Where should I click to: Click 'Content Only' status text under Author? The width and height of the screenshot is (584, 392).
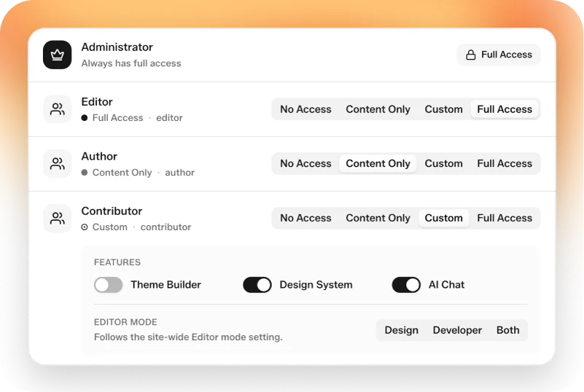pos(122,173)
